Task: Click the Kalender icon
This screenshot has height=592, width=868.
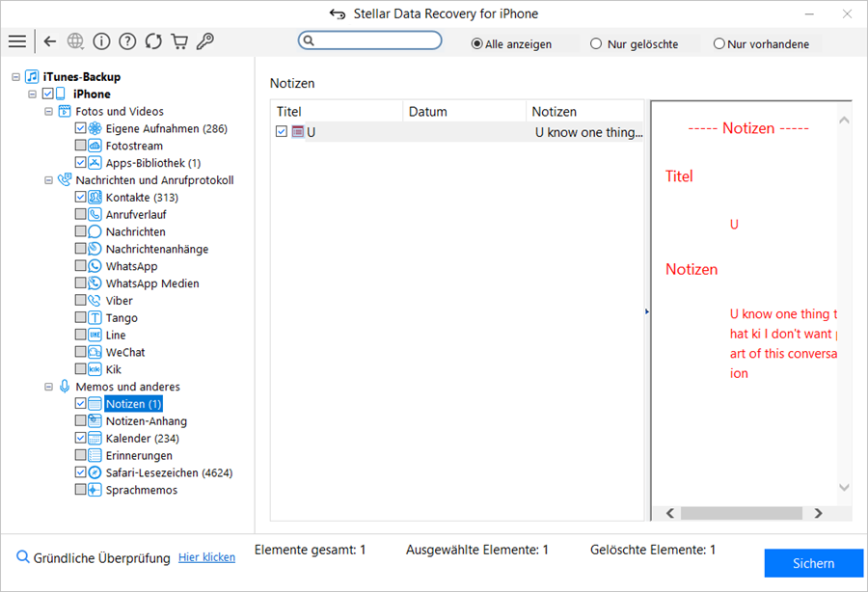Action: coord(95,438)
